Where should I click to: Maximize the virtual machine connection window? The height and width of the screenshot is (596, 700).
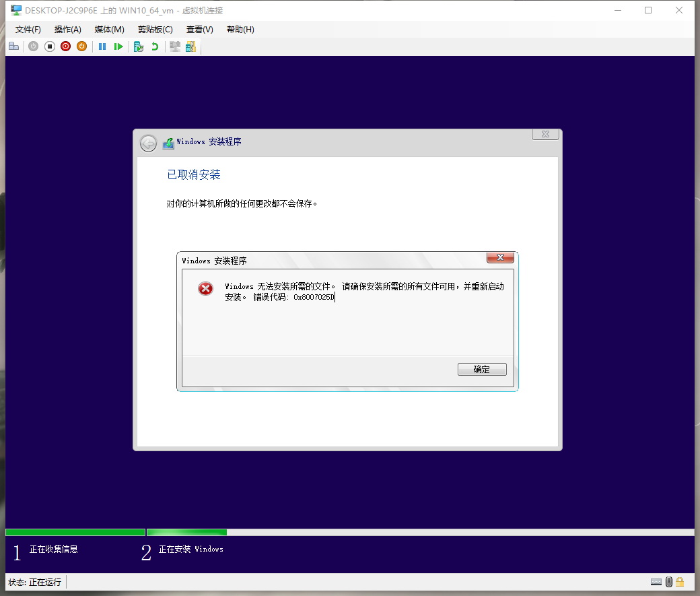click(648, 10)
